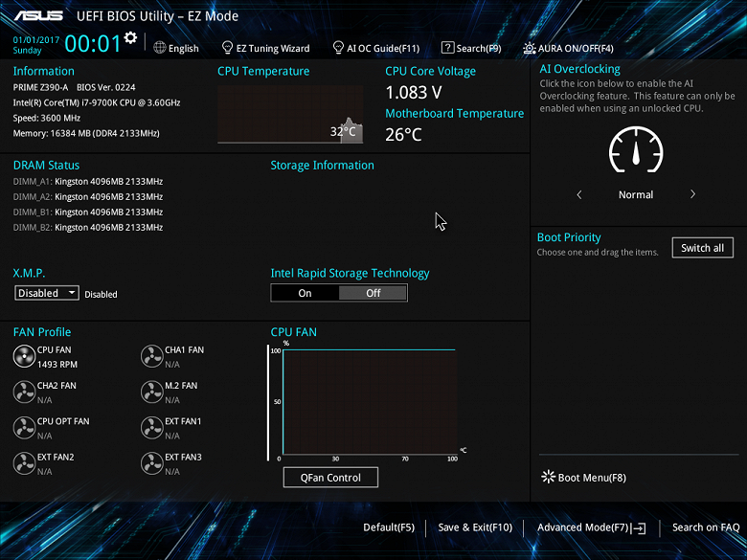Click the AI Overclocking heading
This screenshot has height=560, width=747.
pyautogui.click(x=579, y=69)
